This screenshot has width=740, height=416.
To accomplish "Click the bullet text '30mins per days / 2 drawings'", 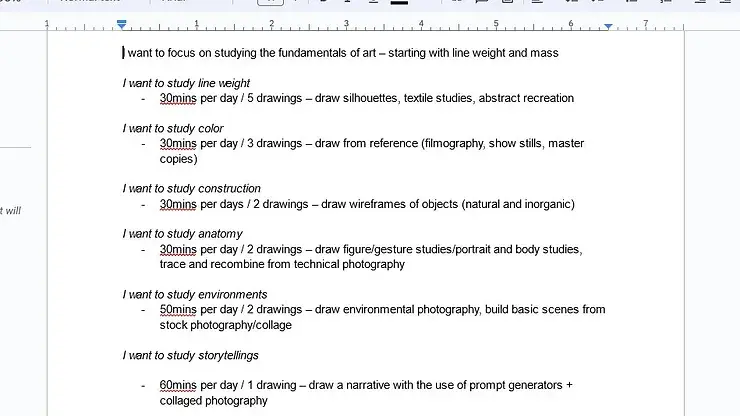I will [x=234, y=204].
